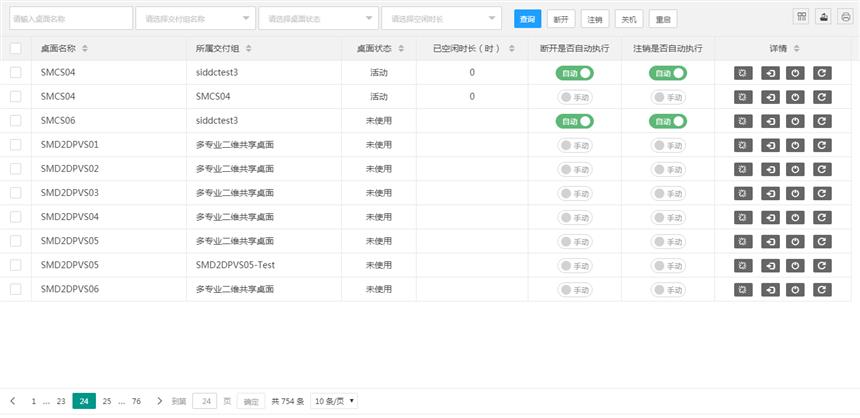This screenshot has height=418, width=860.
Task: Click logout icon in SMCS06 row
Action: [x=770, y=121]
